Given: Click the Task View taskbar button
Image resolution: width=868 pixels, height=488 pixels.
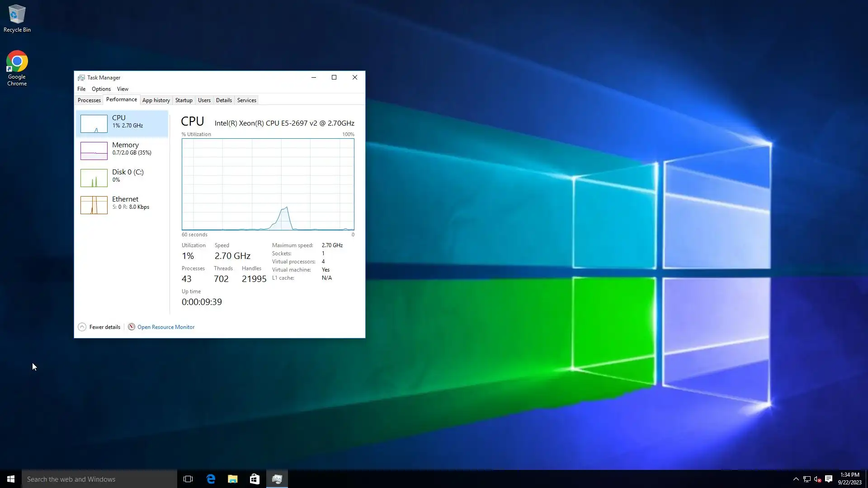Looking at the screenshot, I should click(188, 479).
